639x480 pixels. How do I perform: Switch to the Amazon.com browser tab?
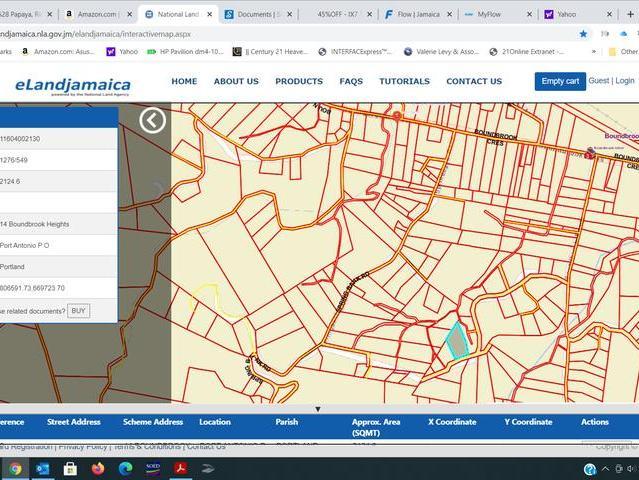point(98,14)
